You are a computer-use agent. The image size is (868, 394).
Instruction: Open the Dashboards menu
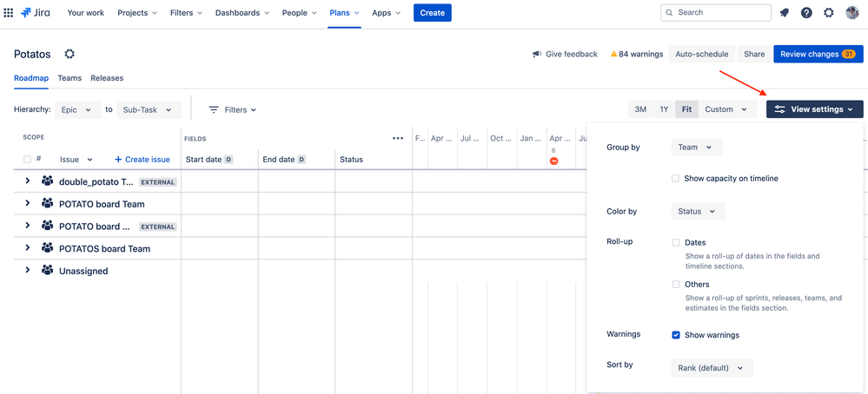[x=242, y=13]
